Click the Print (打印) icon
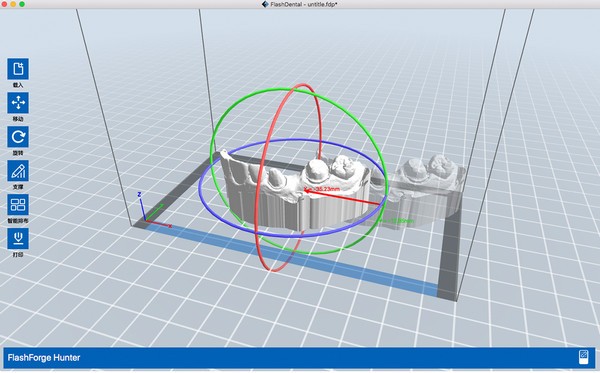The image size is (600, 373). [18, 239]
